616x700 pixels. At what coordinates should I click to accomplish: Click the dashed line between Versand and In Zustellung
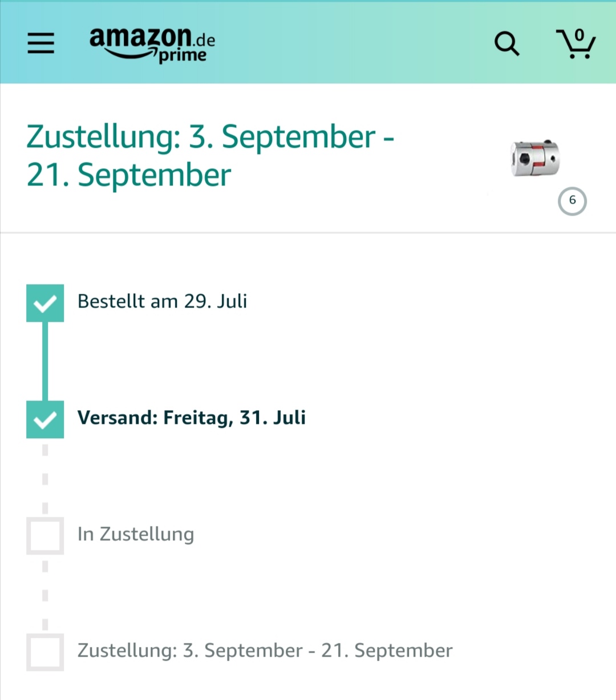(45, 478)
